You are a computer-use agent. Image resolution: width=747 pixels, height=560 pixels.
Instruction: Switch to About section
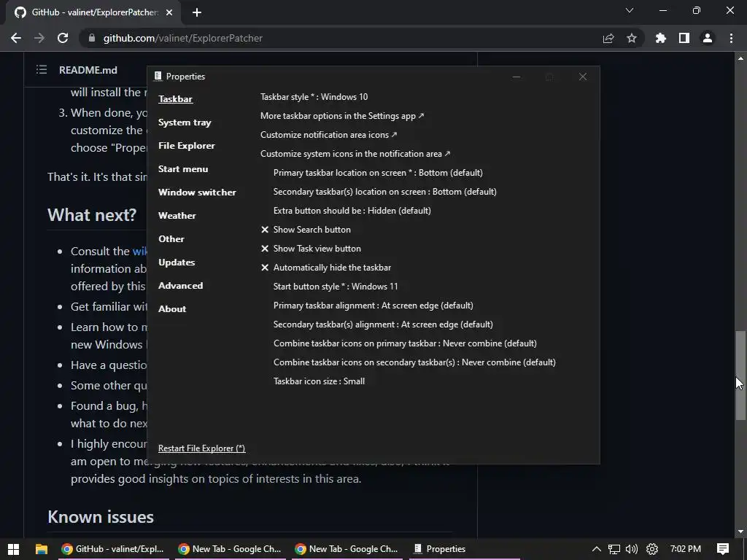pos(172,309)
